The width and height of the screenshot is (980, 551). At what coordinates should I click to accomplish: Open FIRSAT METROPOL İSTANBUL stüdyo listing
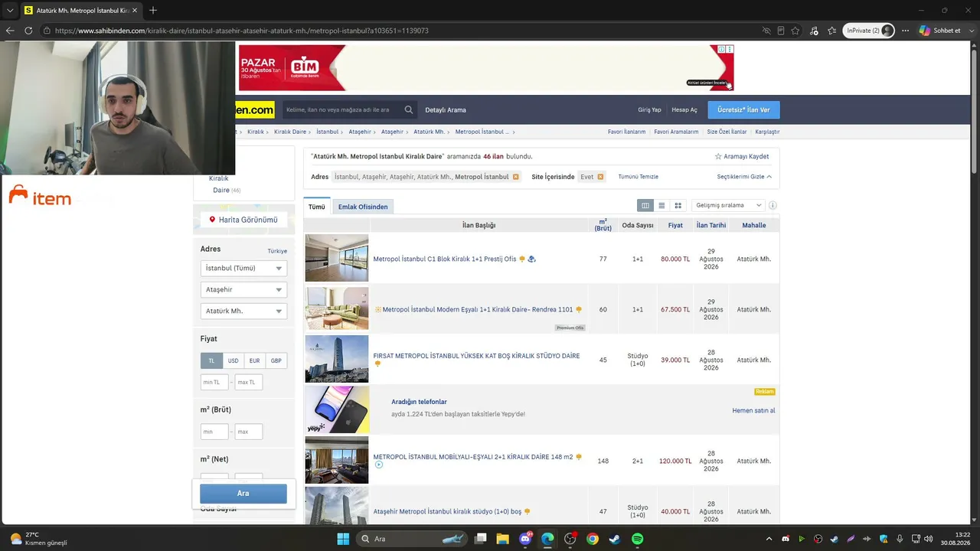point(476,356)
